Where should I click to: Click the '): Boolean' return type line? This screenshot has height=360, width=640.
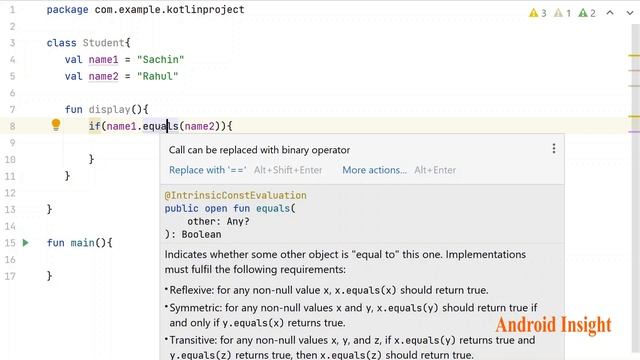pos(193,234)
